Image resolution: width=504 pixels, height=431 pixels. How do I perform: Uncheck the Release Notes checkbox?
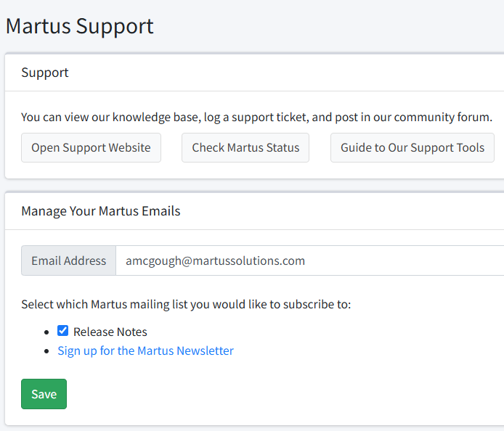[62, 330]
